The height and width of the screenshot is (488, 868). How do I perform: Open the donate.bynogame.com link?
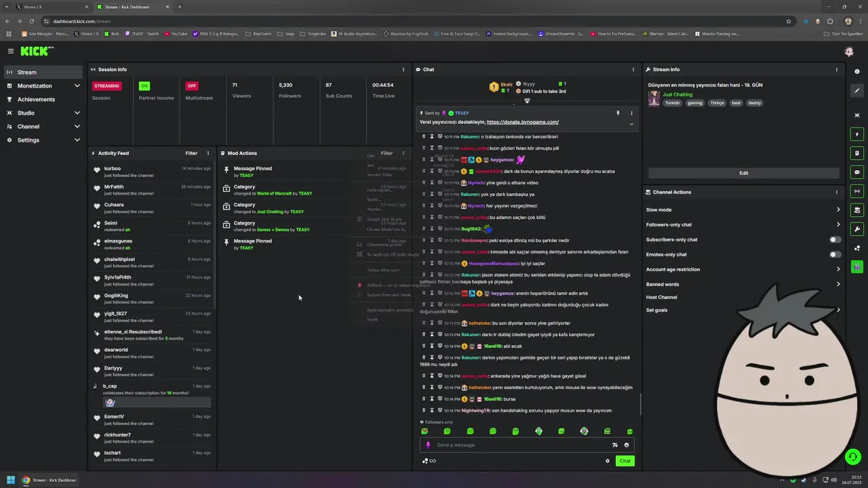522,122
